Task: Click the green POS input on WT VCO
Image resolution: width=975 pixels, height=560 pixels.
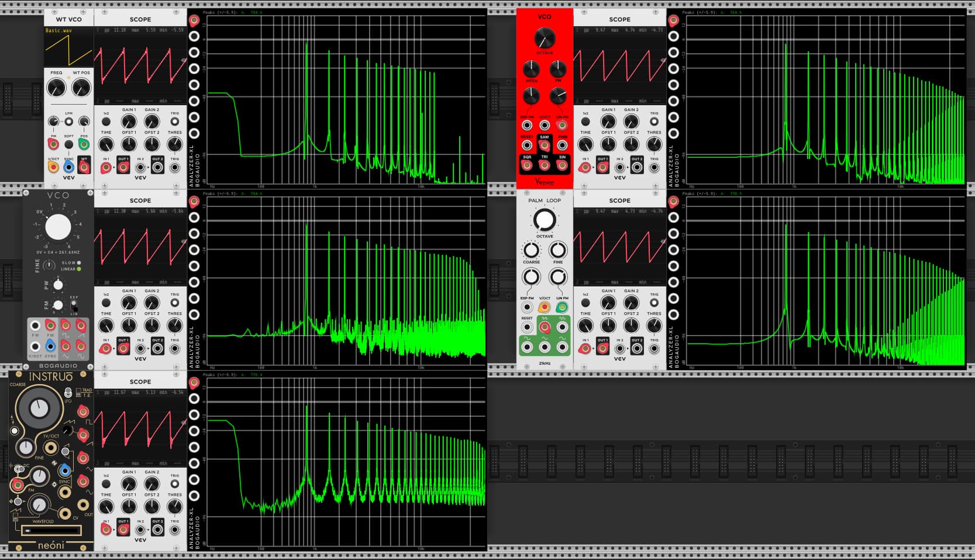Action: [x=84, y=144]
